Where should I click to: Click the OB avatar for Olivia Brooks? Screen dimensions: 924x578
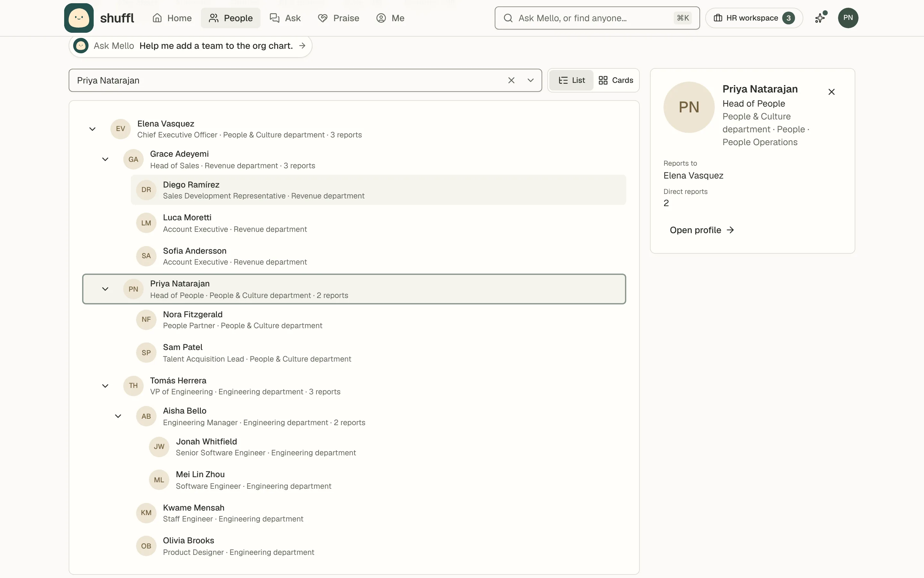click(x=146, y=546)
